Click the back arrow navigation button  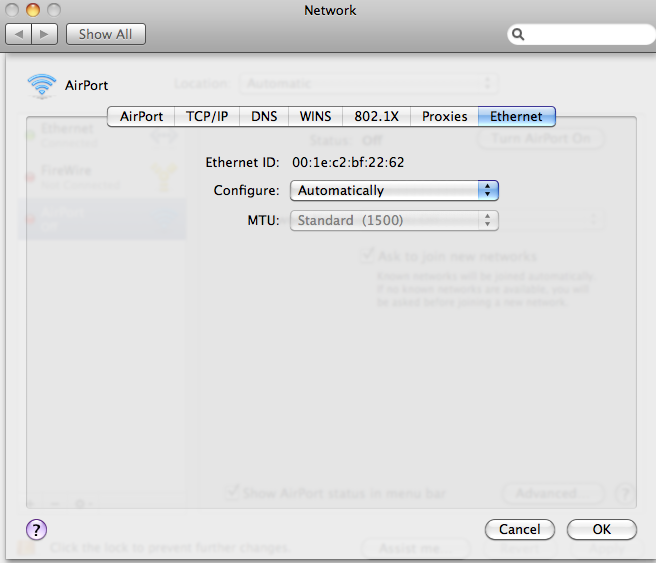click(x=18, y=34)
